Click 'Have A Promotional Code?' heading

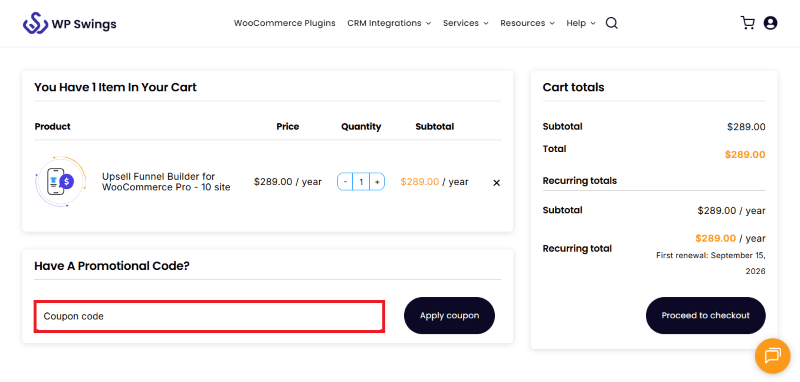click(112, 266)
